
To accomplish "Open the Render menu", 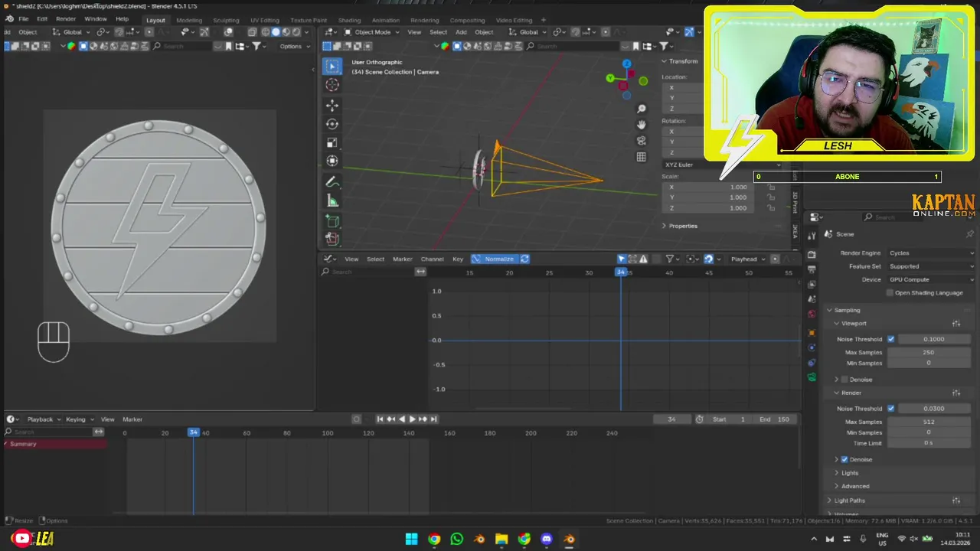I will click(66, 18).
